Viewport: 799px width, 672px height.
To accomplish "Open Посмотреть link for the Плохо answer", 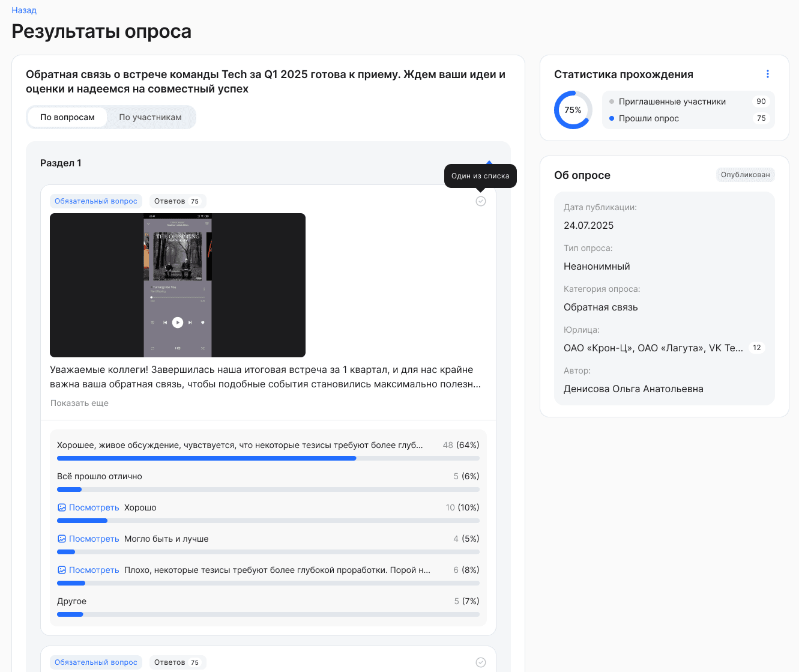I will pos(94,570).
